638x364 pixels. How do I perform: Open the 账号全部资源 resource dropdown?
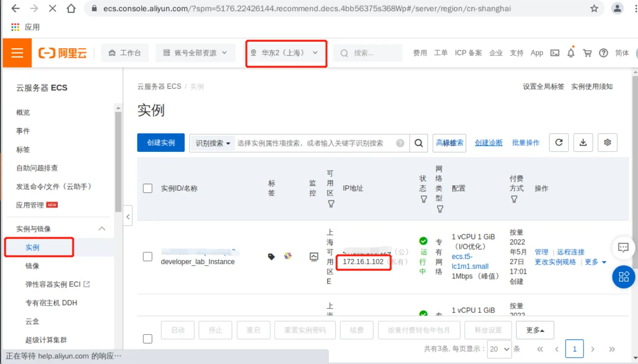pyautogui.click(x=195, y=53)
